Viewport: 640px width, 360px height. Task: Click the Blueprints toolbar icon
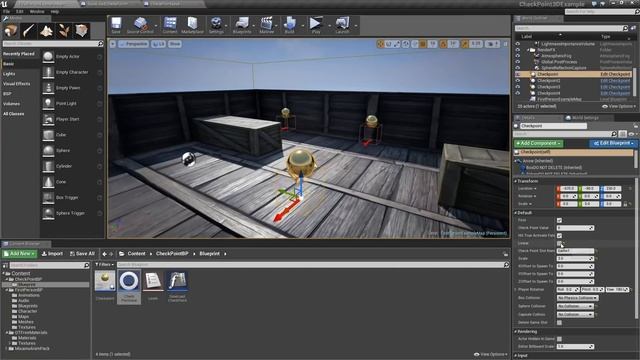tap(242, 24)
